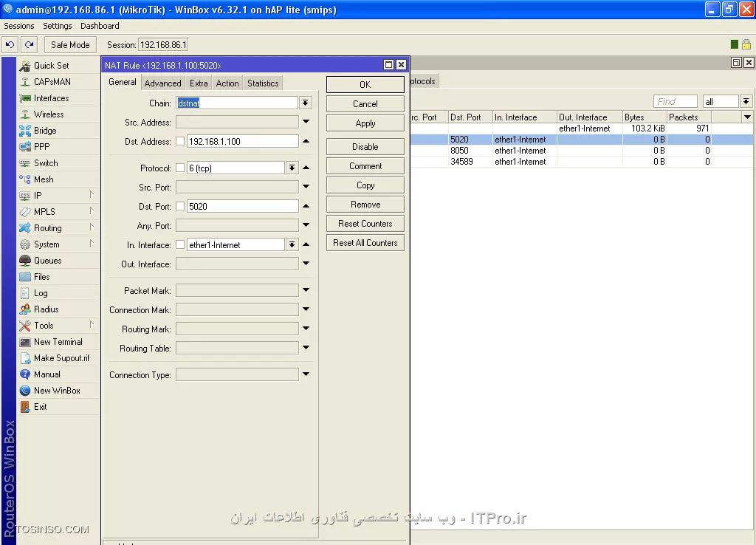Open the 'all' filter dropdown in table
756x545 pixels.
(x=746, y=101)
